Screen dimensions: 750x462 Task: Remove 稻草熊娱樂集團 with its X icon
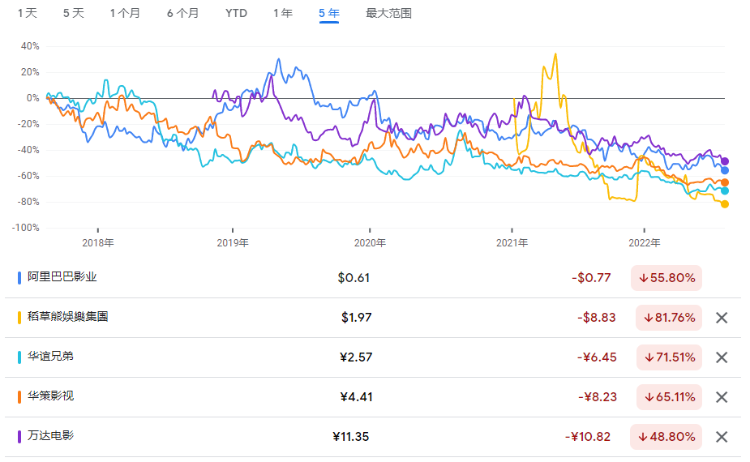coord(721,318)
